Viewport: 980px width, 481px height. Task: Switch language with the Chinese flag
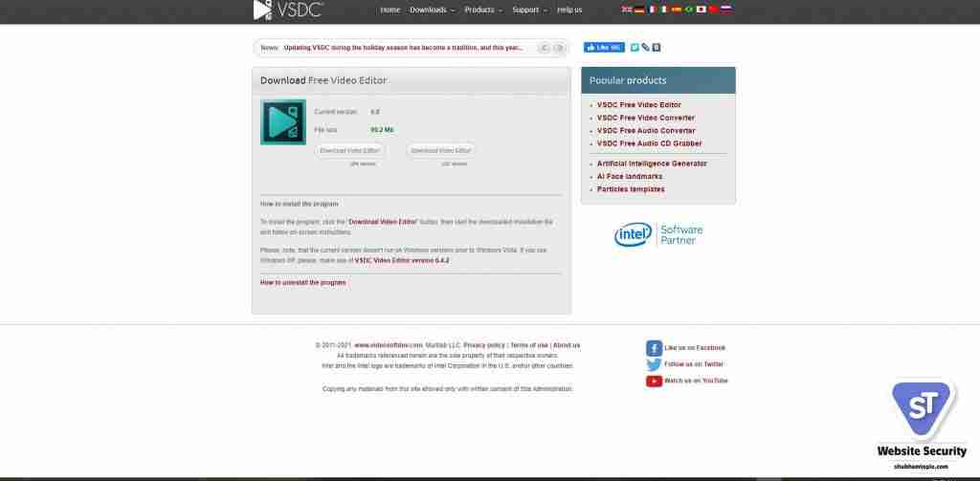(x=713, y=10)
